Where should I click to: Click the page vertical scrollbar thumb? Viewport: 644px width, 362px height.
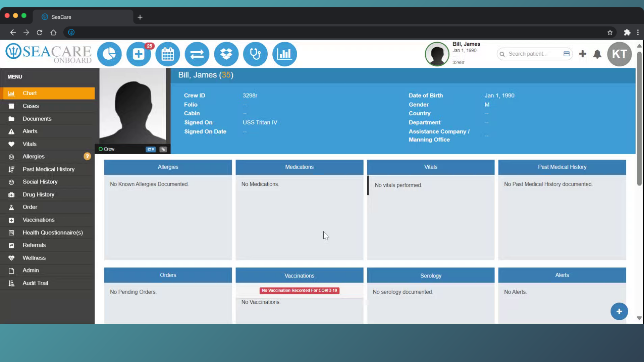point(639,118)
